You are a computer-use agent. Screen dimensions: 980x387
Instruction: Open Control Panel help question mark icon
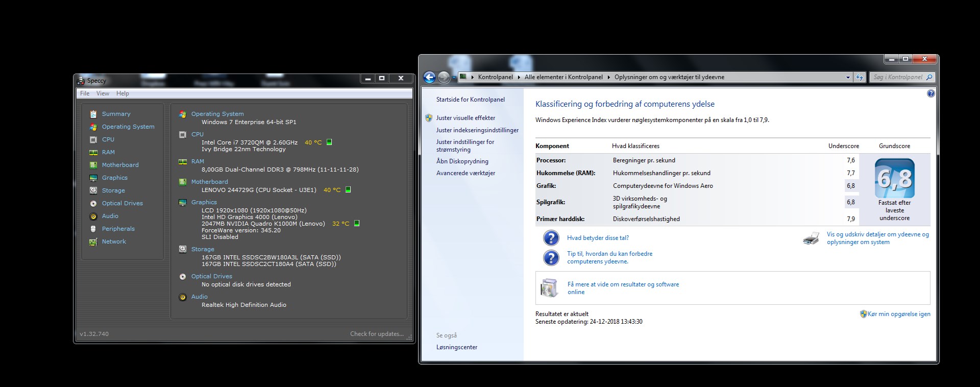[930, 93]
